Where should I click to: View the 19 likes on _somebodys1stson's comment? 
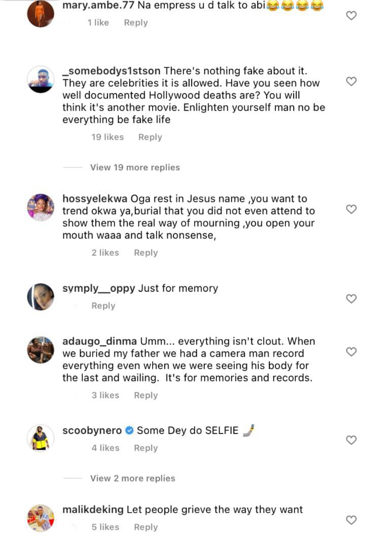(108, 137)
